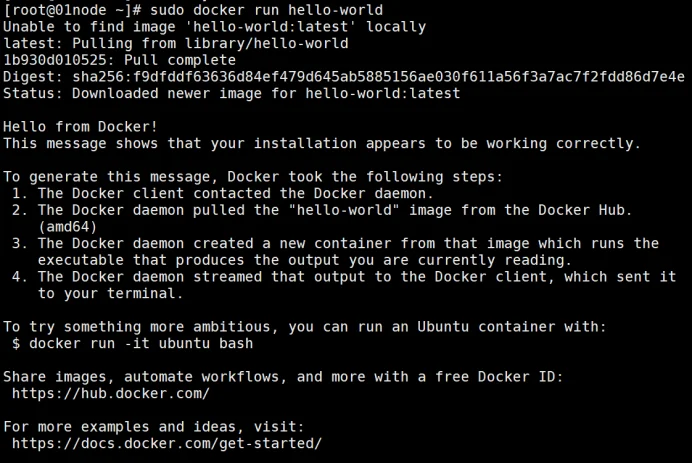Viewport: 693px width, 463px height.
Task: Click the 'latest: Pulling from library/hello-world' line
Action: pyautogui.click(x=175, y=44)
